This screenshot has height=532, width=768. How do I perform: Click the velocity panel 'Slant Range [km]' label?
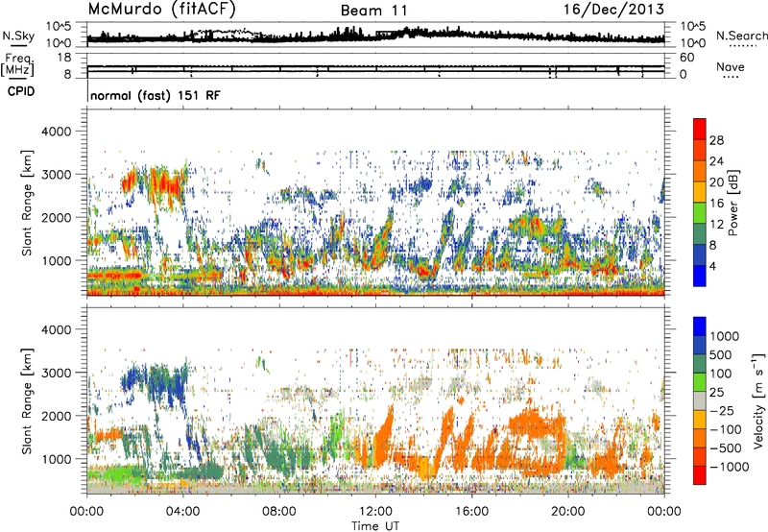27,400
